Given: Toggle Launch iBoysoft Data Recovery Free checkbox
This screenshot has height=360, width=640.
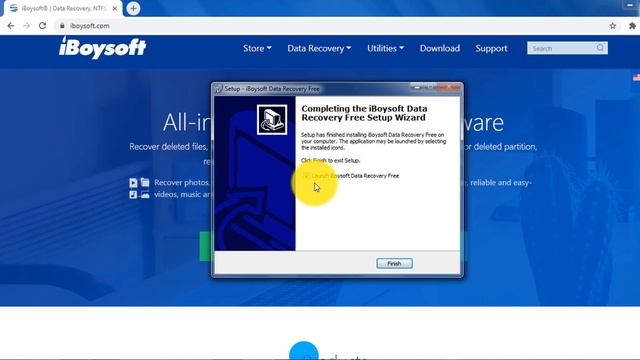Looking at the screenshot, I should (306, 176).
